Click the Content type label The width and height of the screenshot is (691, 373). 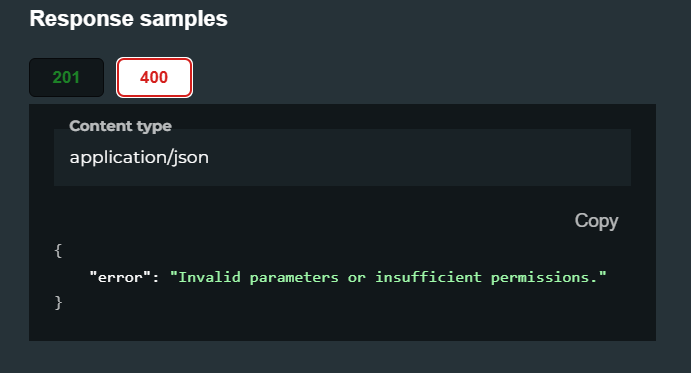(120, 126)
